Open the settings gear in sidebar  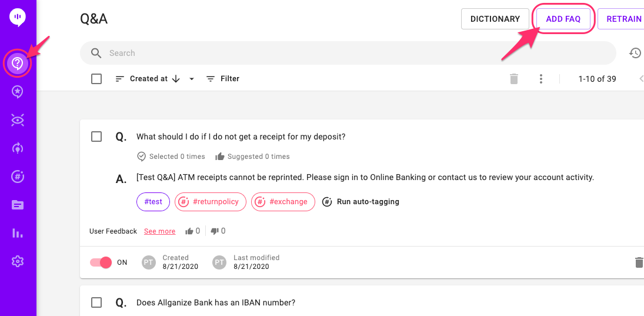click(x=17, y=261)
